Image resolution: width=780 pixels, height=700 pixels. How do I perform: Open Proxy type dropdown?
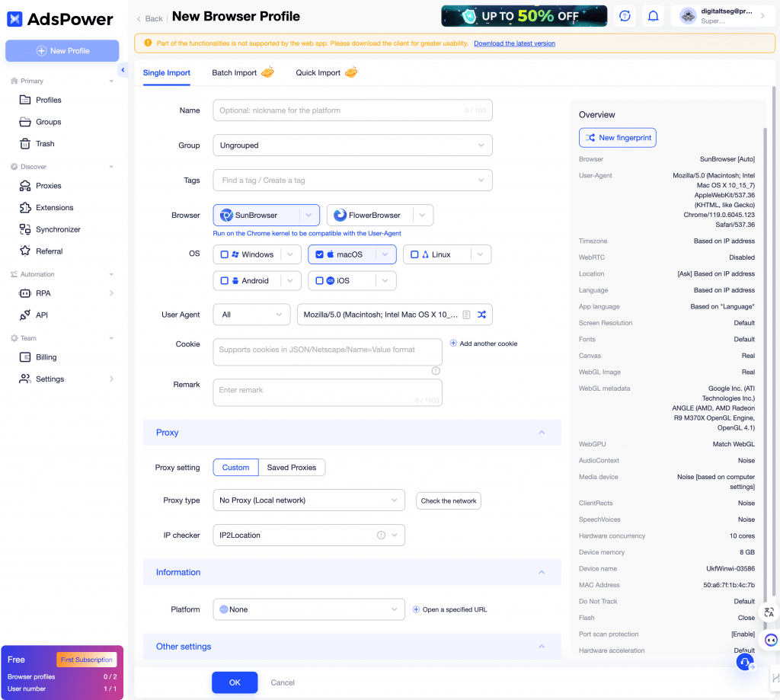point(309,500)
